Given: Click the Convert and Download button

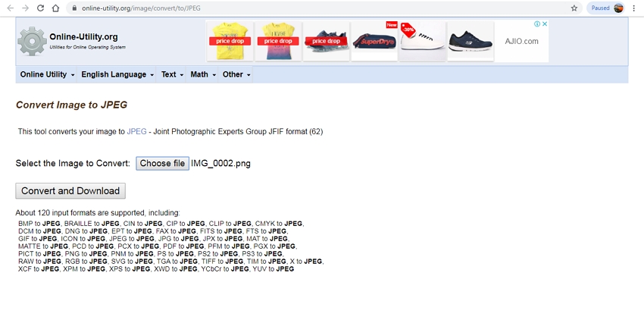Looking at the screenshot, I should pos(70,191).
